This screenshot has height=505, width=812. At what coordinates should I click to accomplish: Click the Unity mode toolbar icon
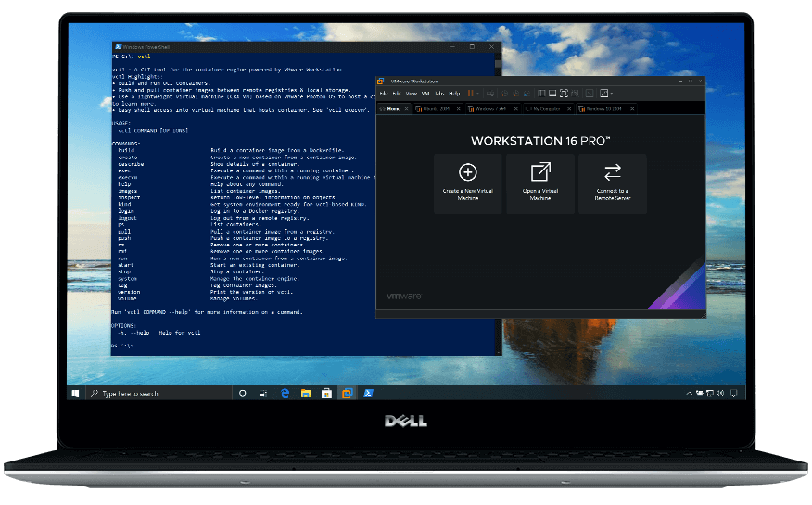(x=575, y=94)
